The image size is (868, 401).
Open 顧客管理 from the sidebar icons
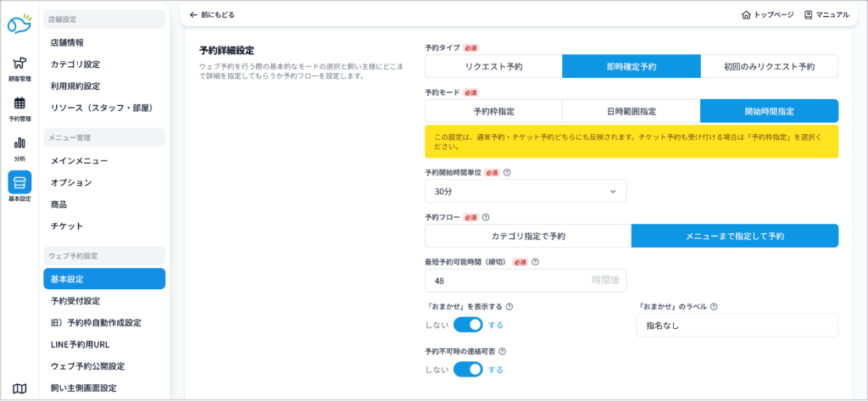pyautogui.click(x=19, y=68)
